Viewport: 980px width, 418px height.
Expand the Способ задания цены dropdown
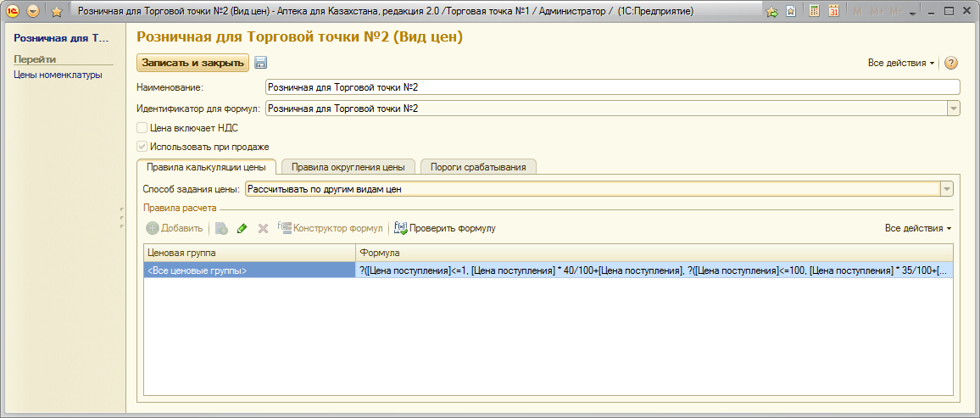tap(947, 189)
